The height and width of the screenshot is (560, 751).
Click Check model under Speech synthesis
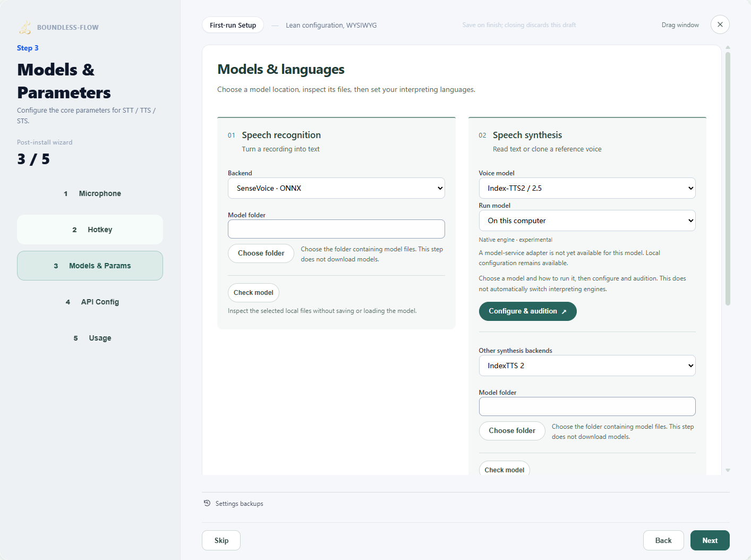[505, 469]
